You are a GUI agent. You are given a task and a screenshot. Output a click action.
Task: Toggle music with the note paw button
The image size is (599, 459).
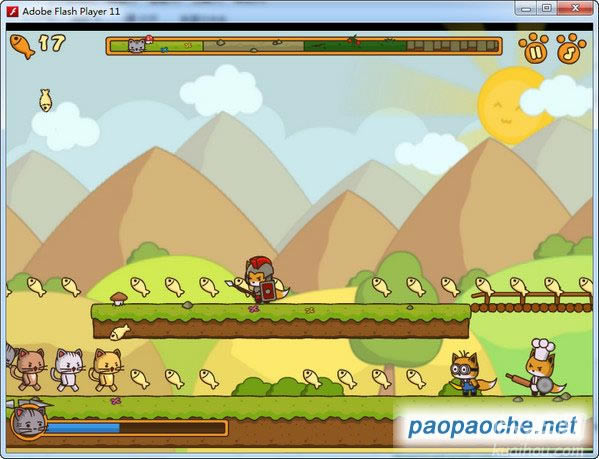[x=571, y=48]
